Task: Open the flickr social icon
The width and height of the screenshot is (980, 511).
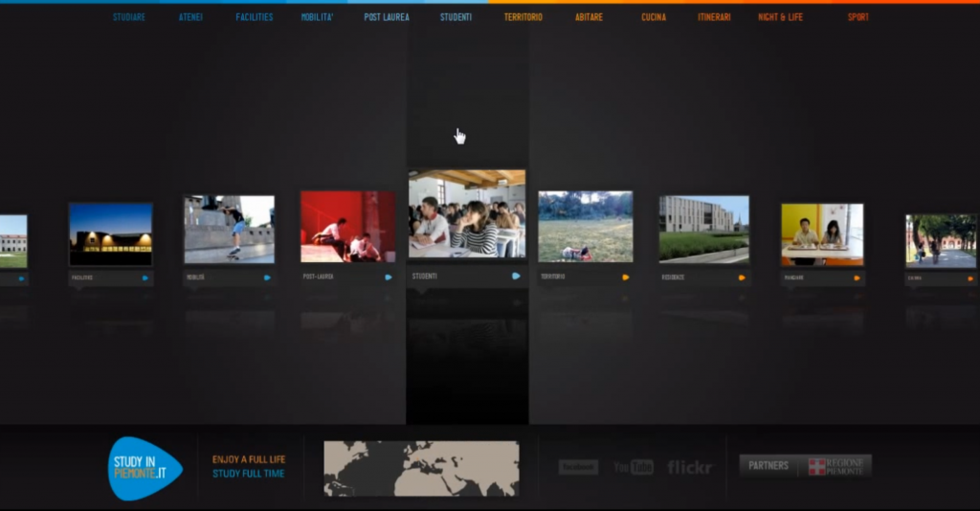Action: 689,467
